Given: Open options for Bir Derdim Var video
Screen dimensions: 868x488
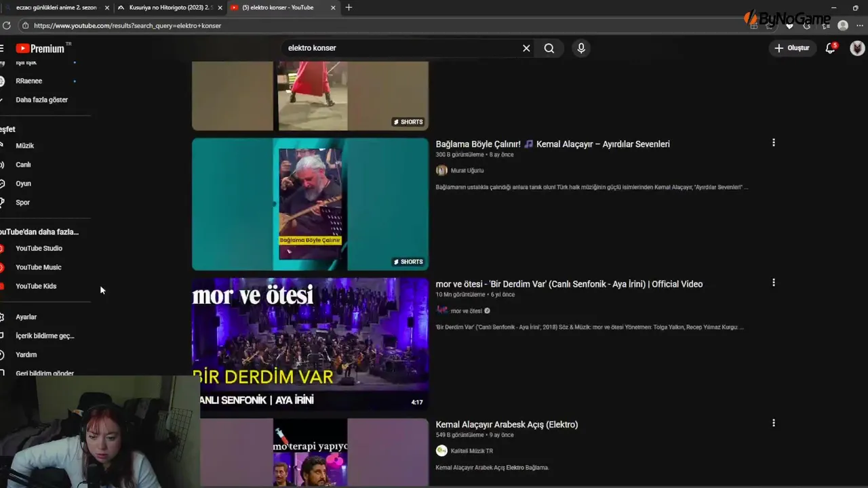Looking at the screenshot, I should (x=773, y=283).
